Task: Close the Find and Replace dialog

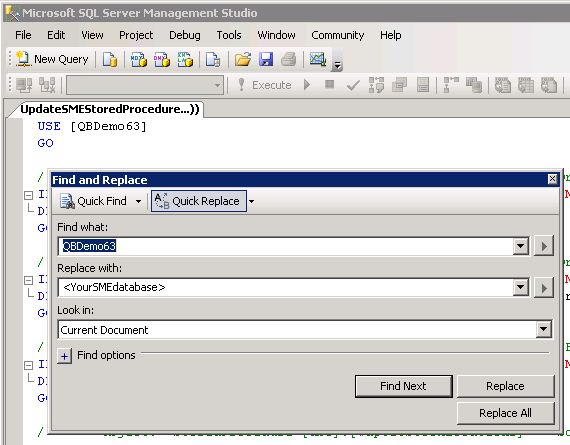Action: pyautogui.click(x=552, y=179)
